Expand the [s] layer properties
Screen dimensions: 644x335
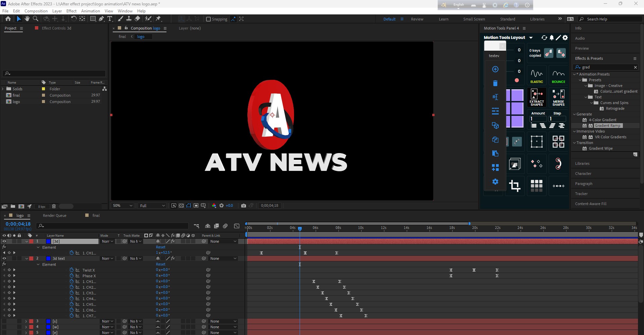point(26,321)
